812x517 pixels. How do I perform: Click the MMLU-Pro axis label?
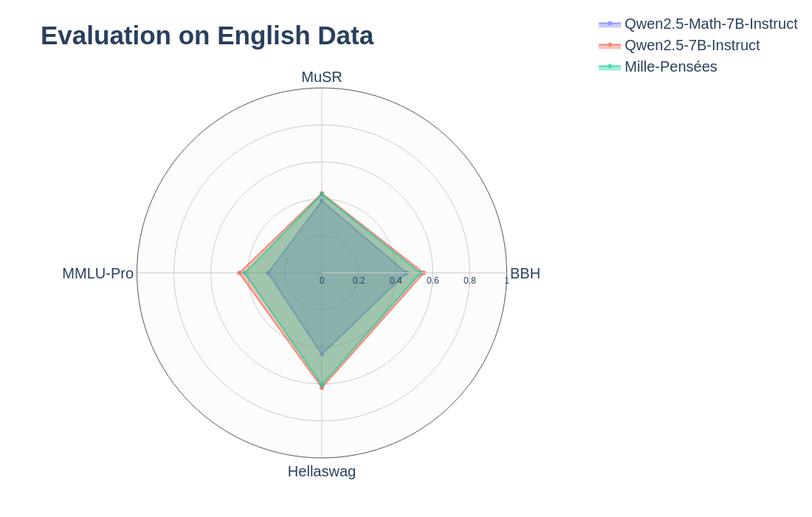(x=97, y=273)
